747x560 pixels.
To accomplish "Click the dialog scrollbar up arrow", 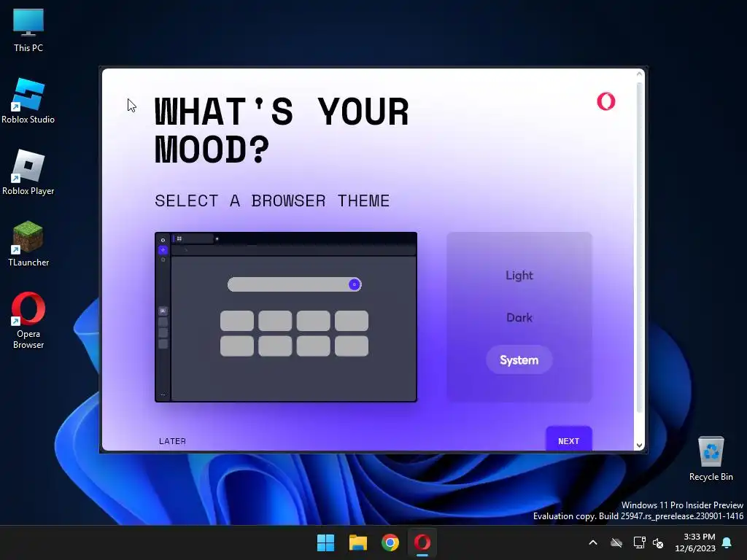I will pyautogui.click(x=639, y=74).
